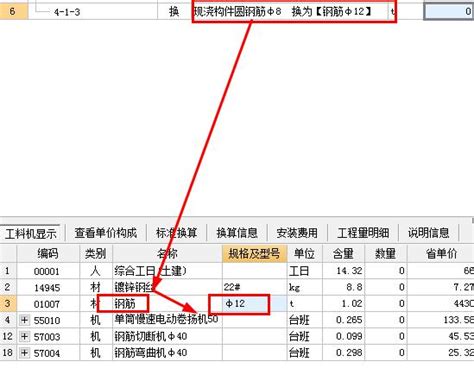Select top grid row number 6
Image resolution: width=474 pixels, height=374 pixels.
(x=13, y=11)
